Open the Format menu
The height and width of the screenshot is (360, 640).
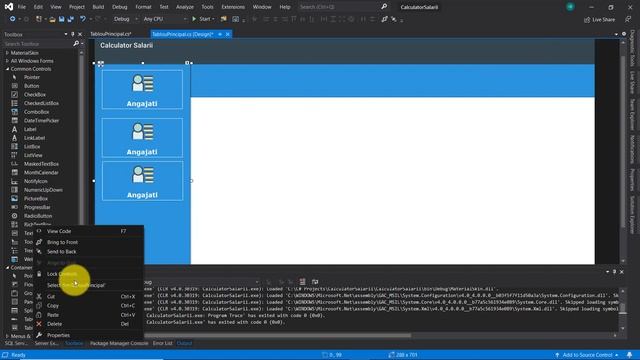click(143, 7)
